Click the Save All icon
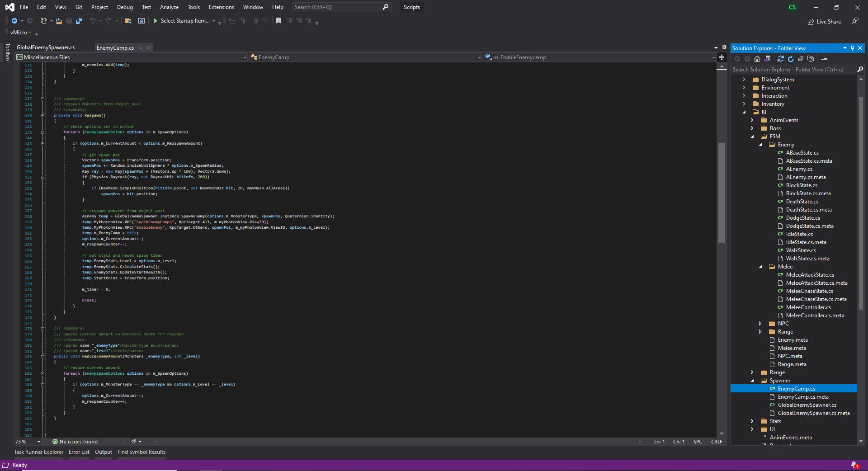 pos(79,21)
